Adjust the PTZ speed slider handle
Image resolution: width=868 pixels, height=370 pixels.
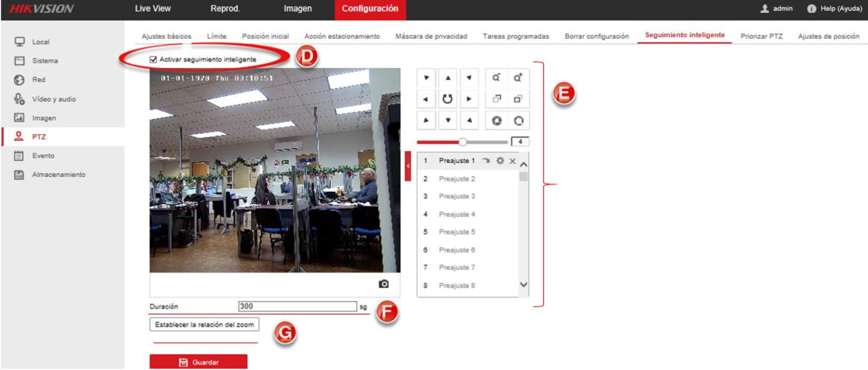(463, 142)
